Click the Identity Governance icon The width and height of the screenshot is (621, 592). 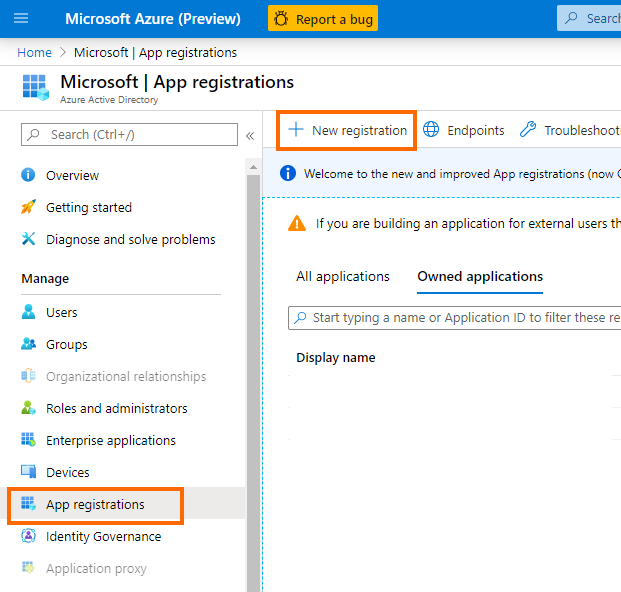(28, 536)
